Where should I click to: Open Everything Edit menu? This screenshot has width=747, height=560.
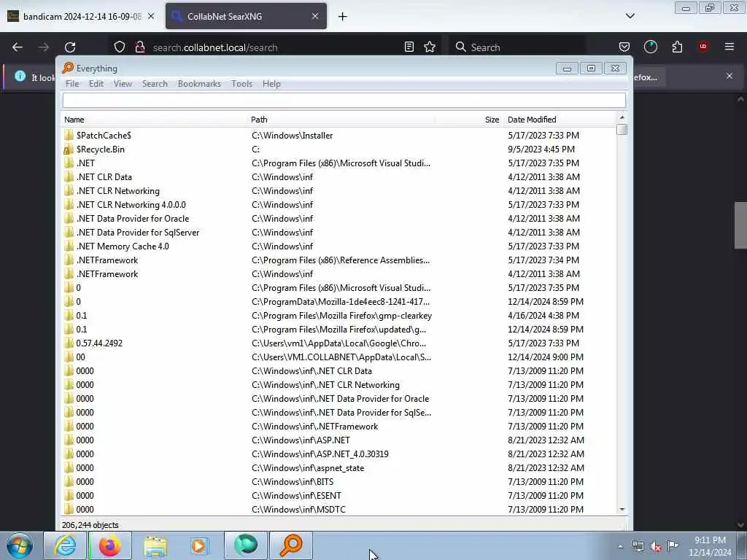(96, 84)
